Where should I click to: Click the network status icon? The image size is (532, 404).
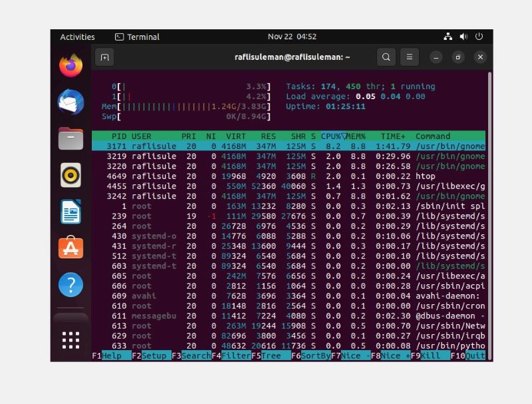448,37
